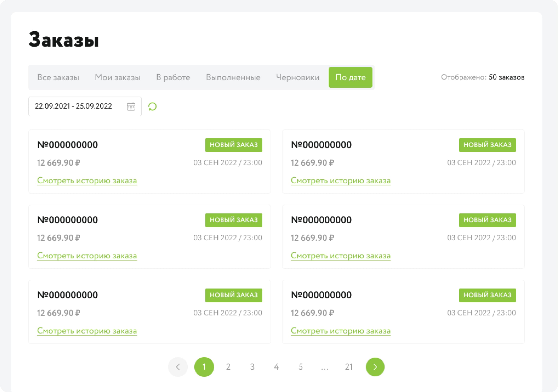Select the В работе tab
The width and height of the screenshot is (558, 392).
coord(173,77)
